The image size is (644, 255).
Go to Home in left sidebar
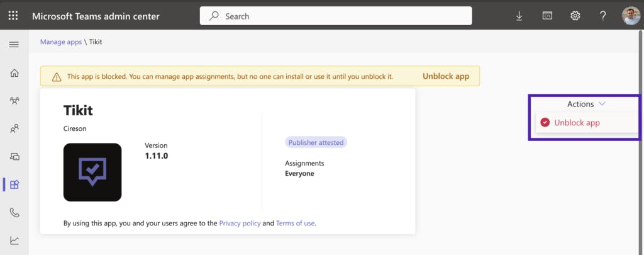pos(14,73)
